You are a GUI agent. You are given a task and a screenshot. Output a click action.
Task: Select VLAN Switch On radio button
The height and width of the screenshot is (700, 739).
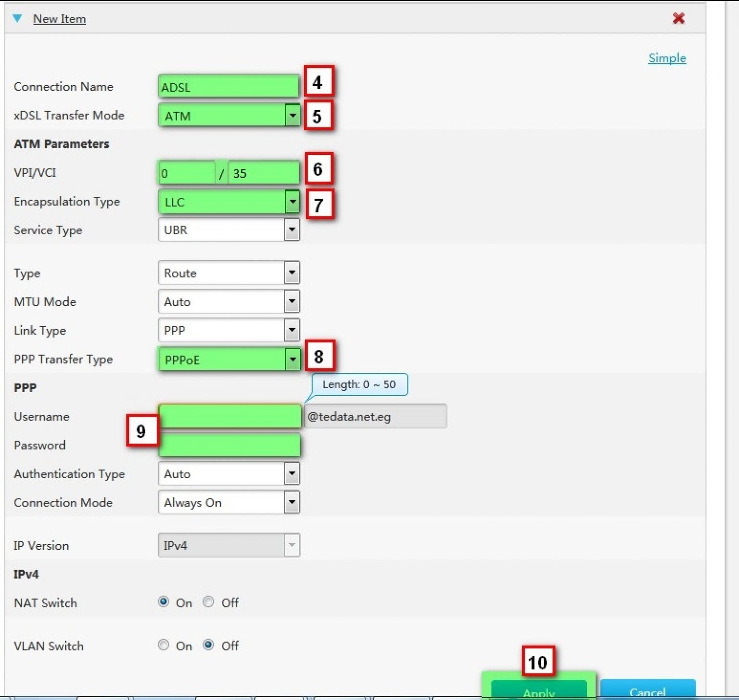click(164, 645)
